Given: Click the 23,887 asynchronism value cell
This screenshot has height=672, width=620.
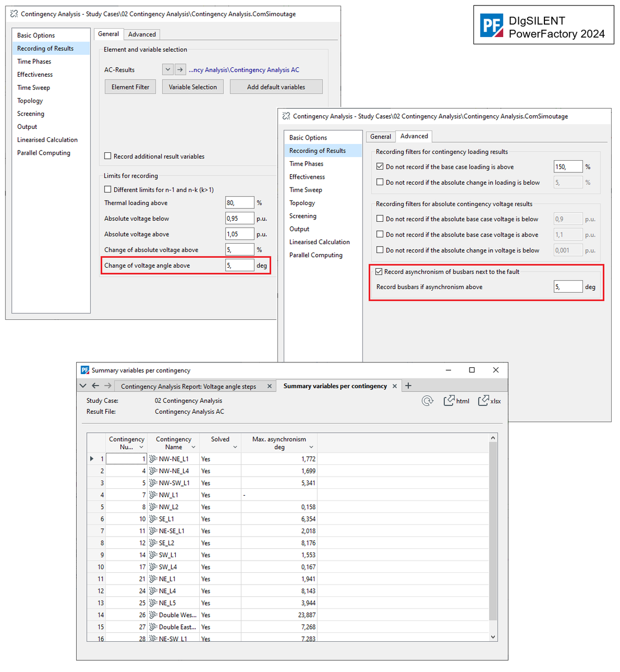Looking at the screenshot, I should [x=279, y=615].
